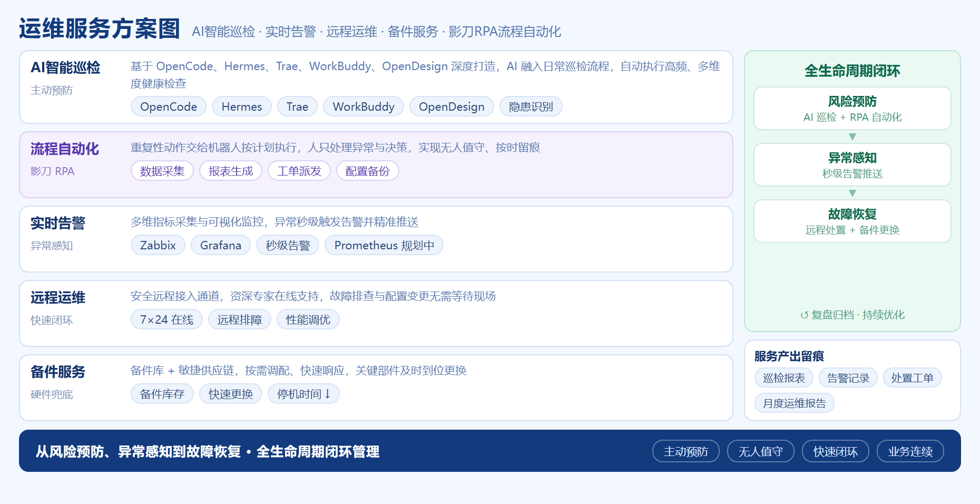This screenshot has width=980, height=504.
Task: Click the 流程自动化 section heading
Action: pos(65,149)
